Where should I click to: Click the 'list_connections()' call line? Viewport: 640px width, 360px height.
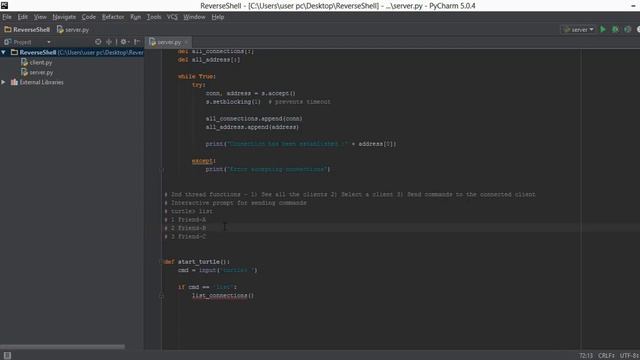pyautogui.click(x=223, y=296)
